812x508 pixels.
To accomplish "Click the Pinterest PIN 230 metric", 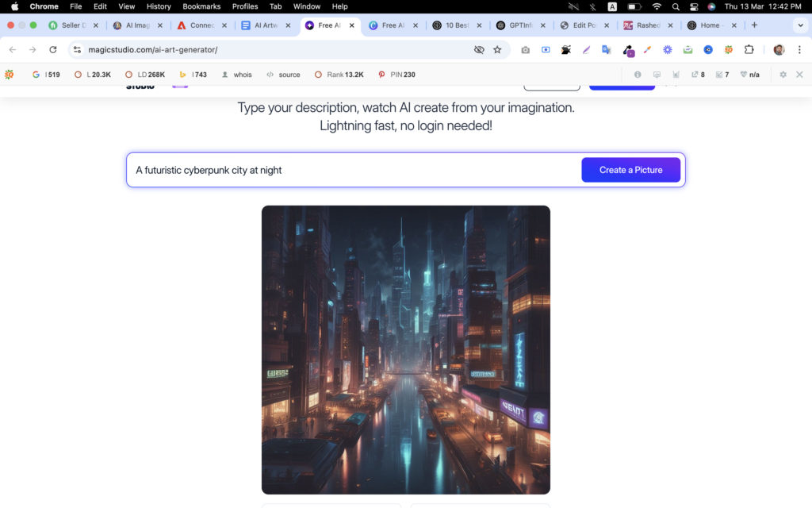I will [396, 75].
